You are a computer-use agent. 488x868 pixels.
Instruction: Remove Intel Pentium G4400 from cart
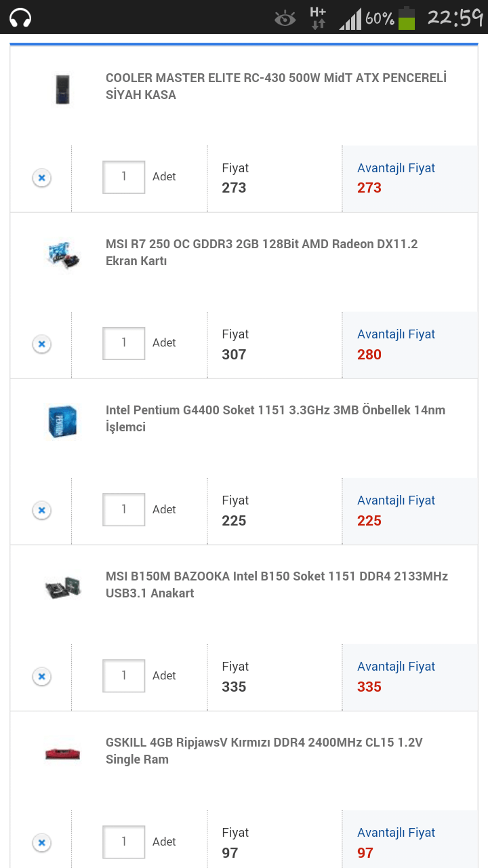pos(41,510)
